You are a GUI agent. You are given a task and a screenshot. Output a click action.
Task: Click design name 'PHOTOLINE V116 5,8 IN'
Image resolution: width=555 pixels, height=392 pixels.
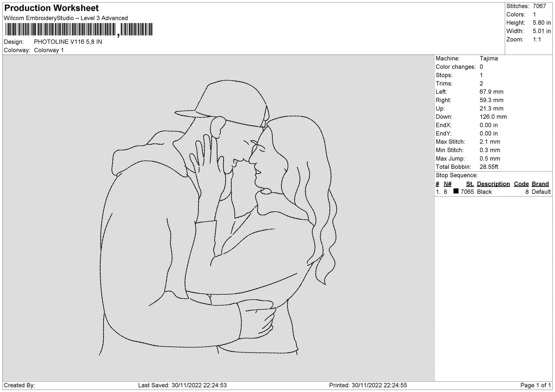pos(68,42)
